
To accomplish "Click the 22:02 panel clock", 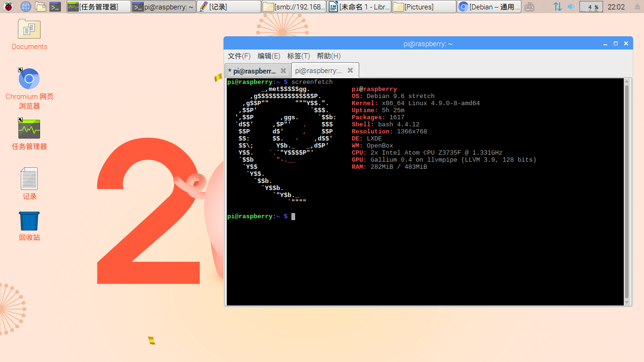I will [x=616, y=7].
